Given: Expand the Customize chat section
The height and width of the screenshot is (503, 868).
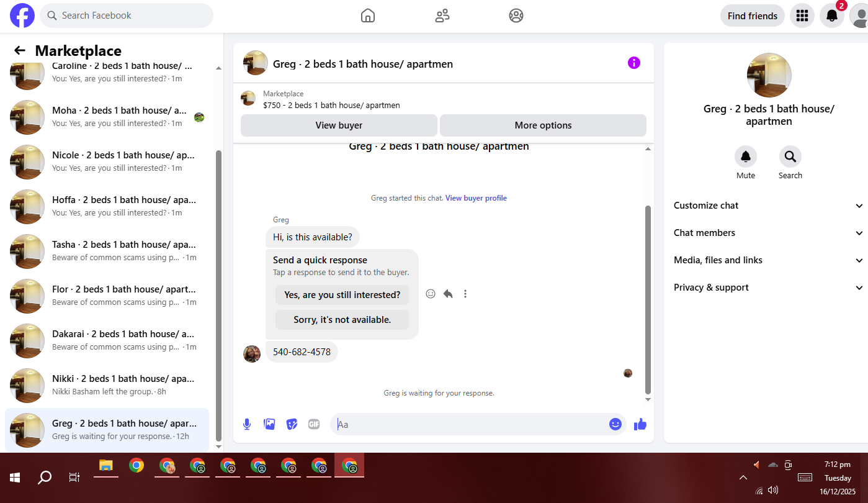Looking at the screenshot, I should [769, 206].
